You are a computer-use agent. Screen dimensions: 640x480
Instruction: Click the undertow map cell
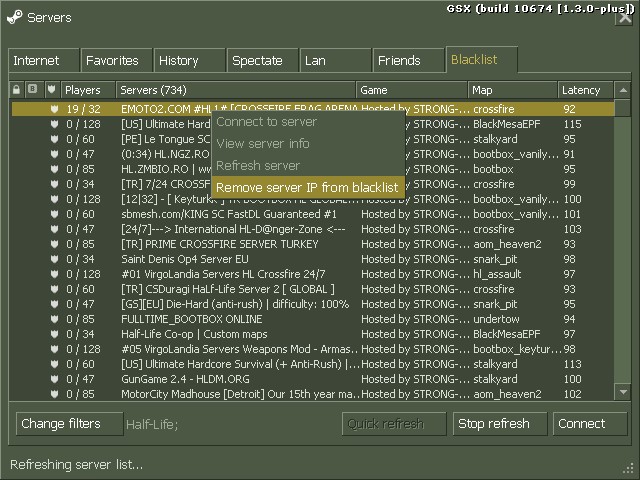(x=496, y=319)
